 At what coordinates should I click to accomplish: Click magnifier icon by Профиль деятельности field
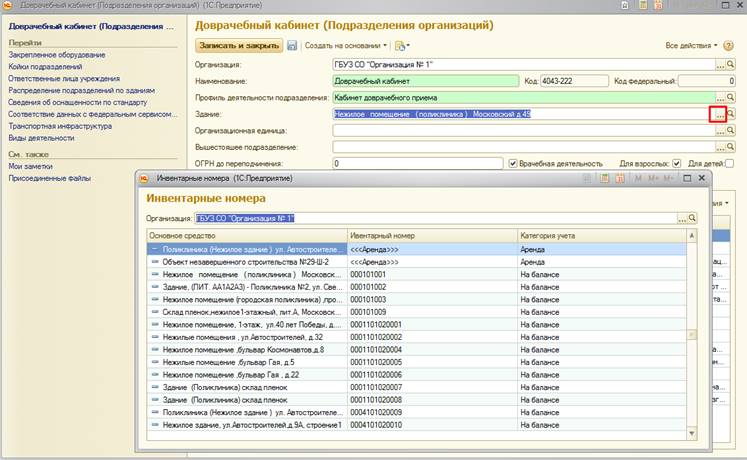pos(731,97)
